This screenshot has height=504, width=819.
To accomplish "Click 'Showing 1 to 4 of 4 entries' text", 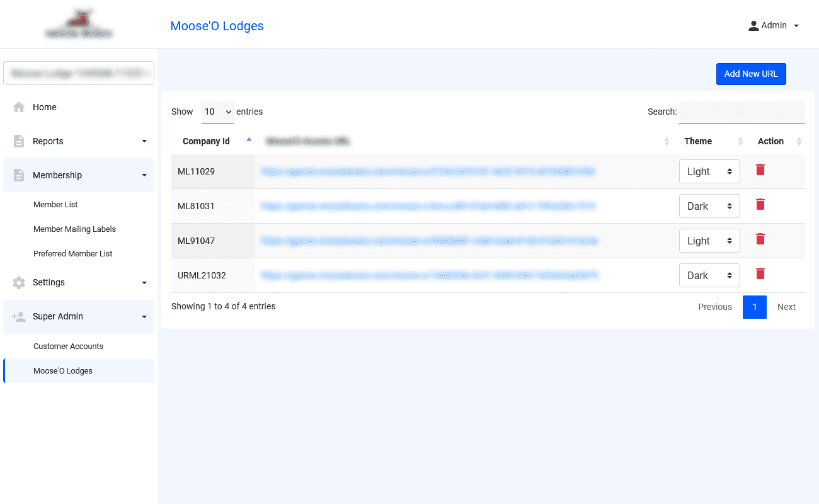I will (x=224, y=306).
